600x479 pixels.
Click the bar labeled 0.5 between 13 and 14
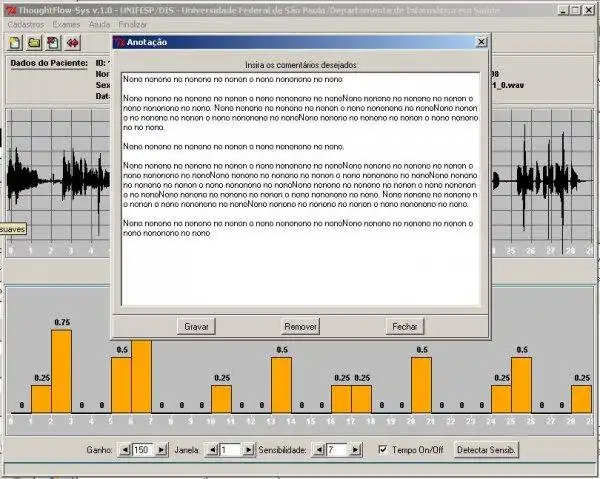coord(282,385)
